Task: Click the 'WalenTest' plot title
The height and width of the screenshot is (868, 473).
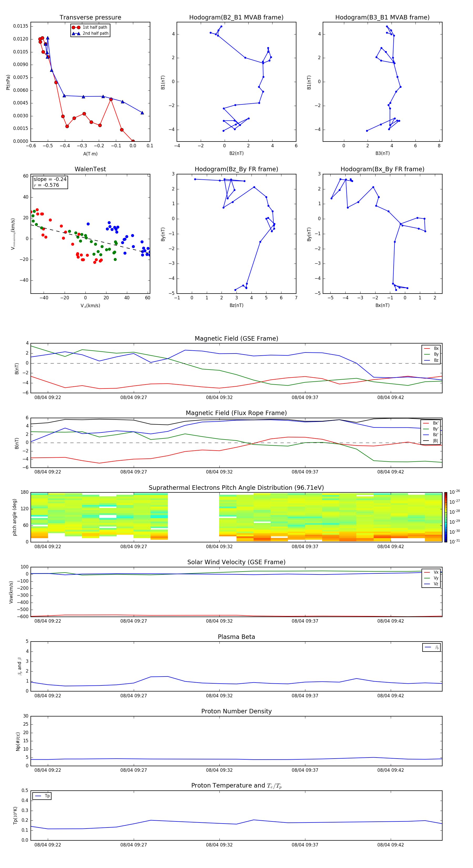Action: (x=90, y=169)
